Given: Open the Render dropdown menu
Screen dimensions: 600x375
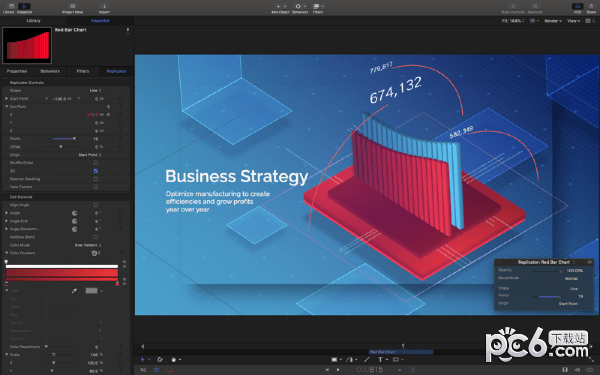Looking at the screenshot, I should click(553, 21).
